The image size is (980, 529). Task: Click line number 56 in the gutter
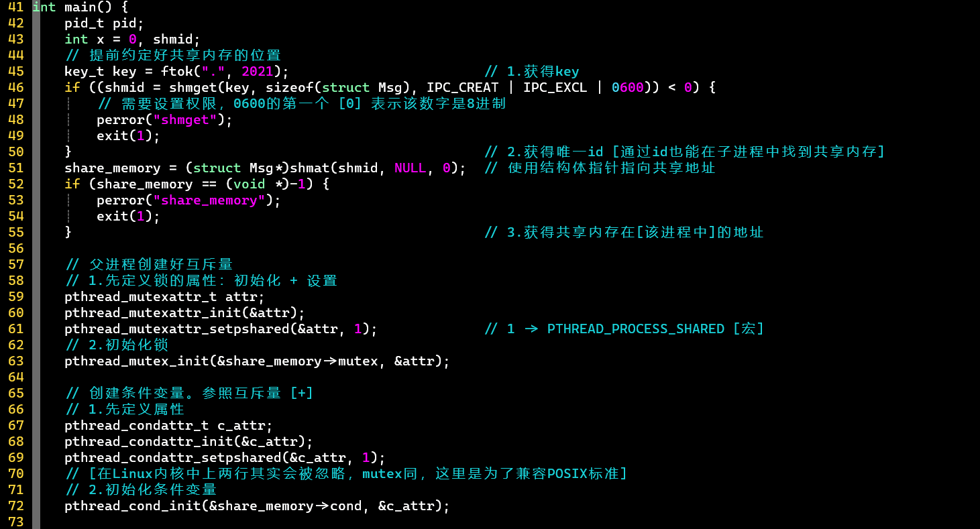15,249
